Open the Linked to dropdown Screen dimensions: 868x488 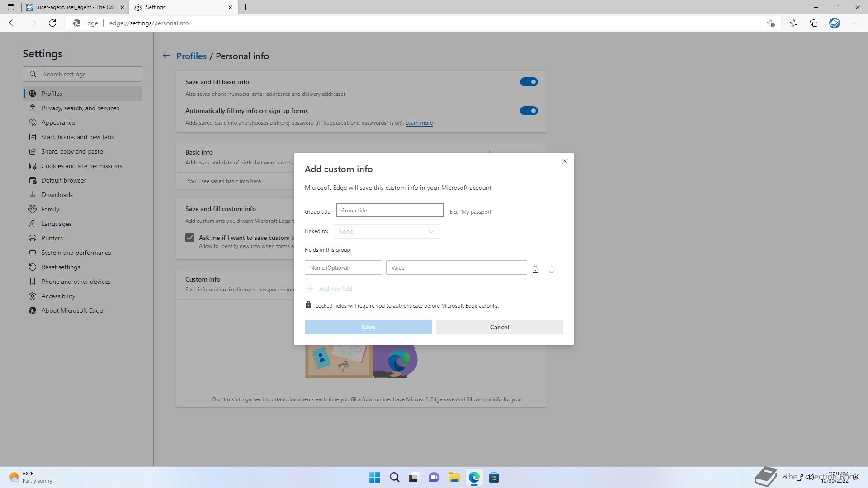387,231
